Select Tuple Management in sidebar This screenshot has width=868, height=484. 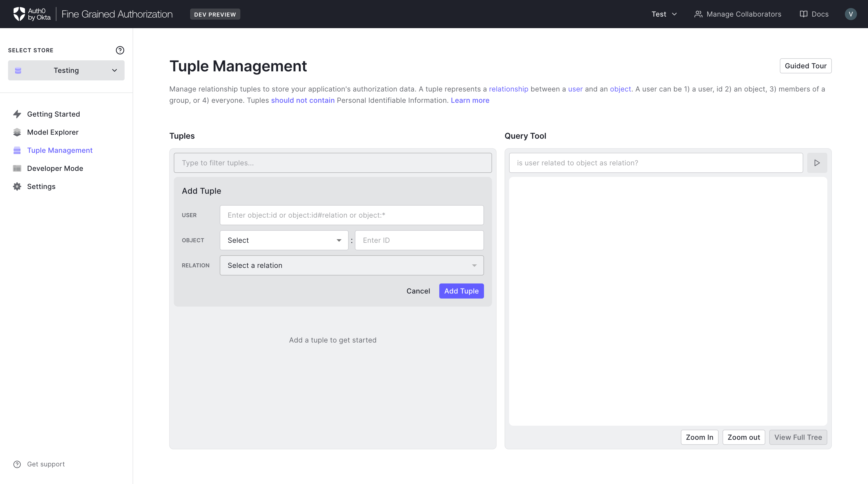point(60,150)
